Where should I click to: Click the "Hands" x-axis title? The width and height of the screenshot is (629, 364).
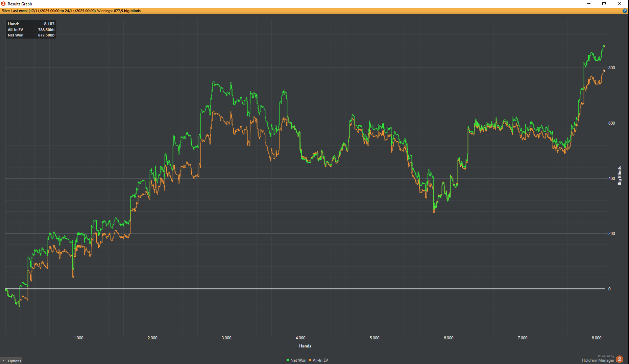305,346
